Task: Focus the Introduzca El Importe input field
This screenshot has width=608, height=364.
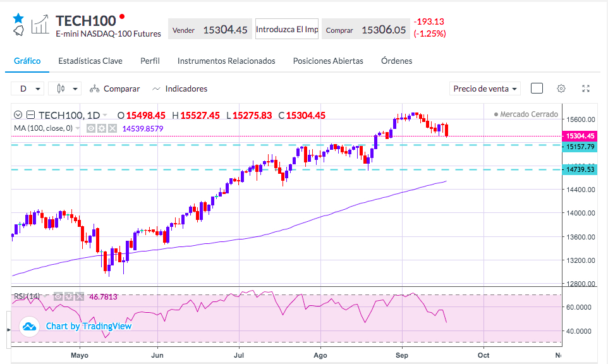Action: (287, 29)
